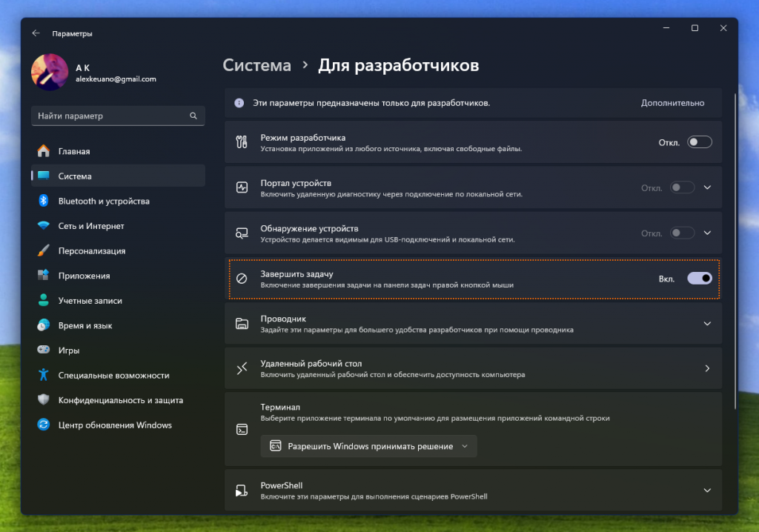Screen dimensions: 759x532
Task: Click the Система monitor icon
Action: click(44, 176)
